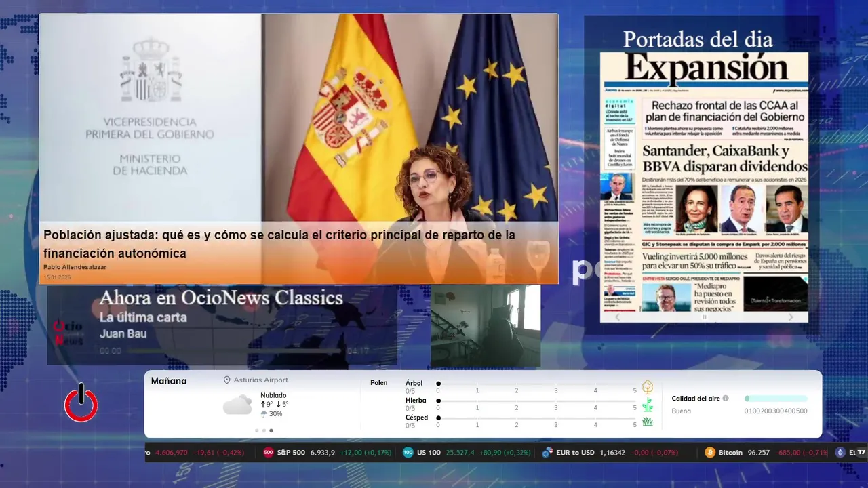Click the Calidad del aire label

[x=696, y=399]
